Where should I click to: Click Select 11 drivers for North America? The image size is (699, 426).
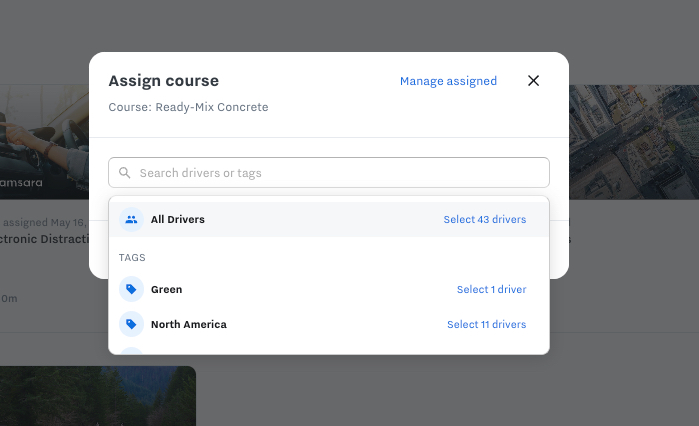486,324
